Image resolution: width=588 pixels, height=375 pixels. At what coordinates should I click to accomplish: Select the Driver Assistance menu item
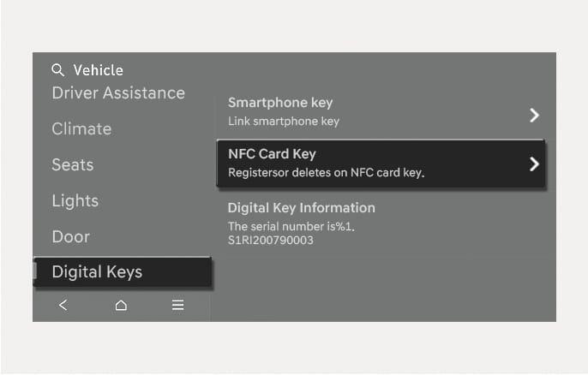point(118,92)
